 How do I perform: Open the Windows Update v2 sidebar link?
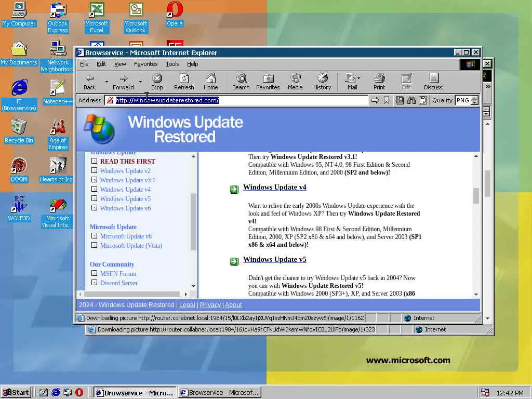pyautogui.click(x=125, y=170)
